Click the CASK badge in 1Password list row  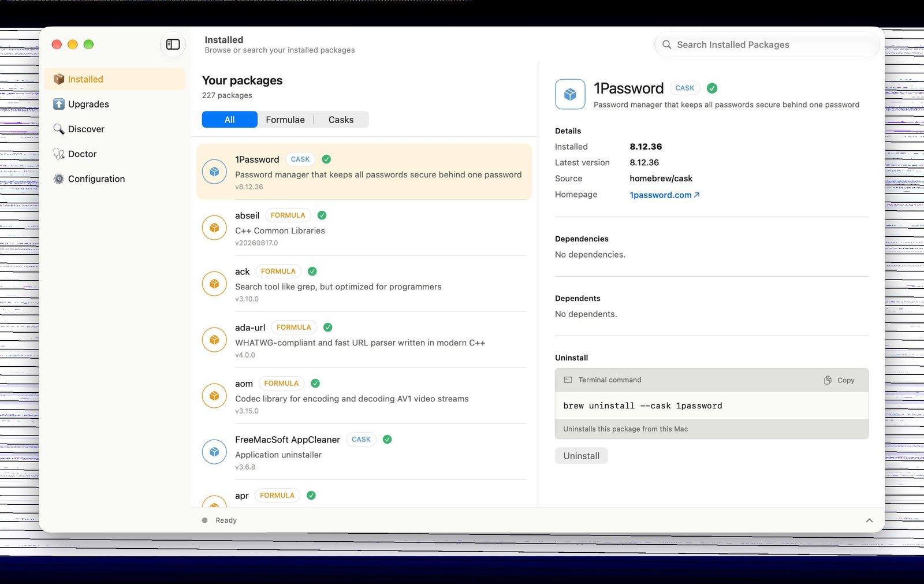300,159
